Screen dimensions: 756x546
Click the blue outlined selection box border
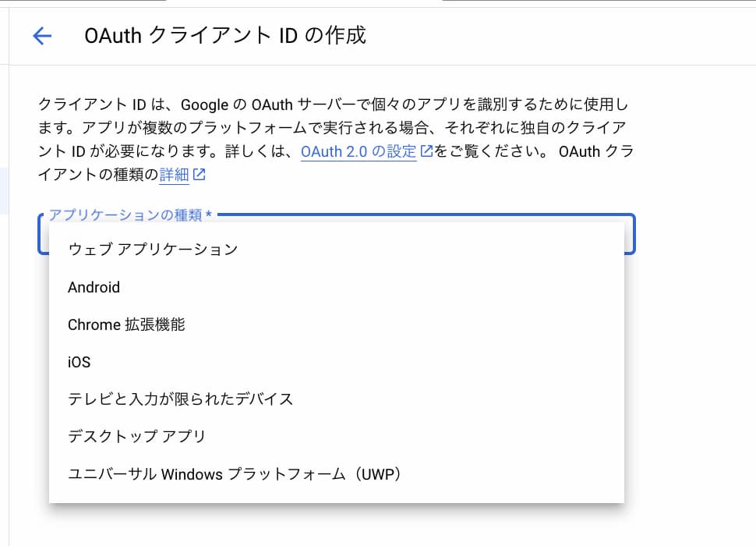click(x=634, y=234)
